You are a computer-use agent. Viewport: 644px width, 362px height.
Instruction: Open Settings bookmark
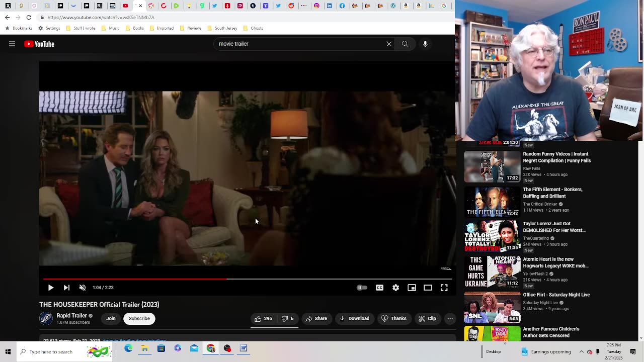[x=48, y=28]
